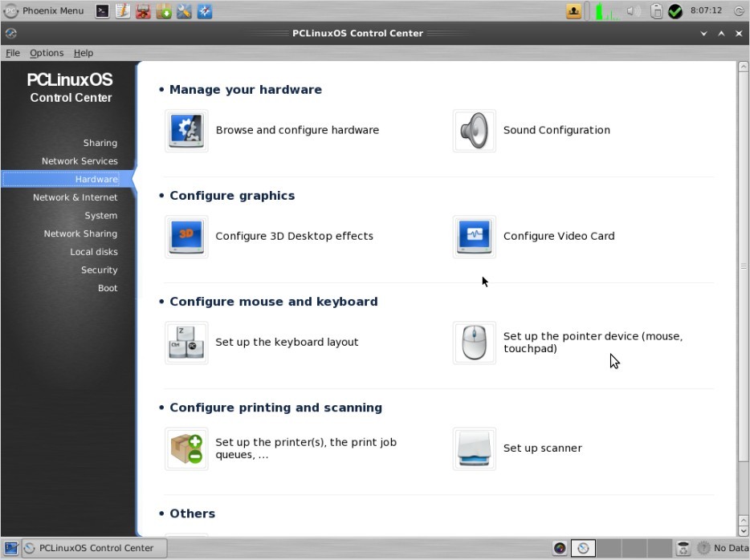Screen dimensions: 750x560
Task: Open the keyboard layout setup icon
Action: coord(186,343)
